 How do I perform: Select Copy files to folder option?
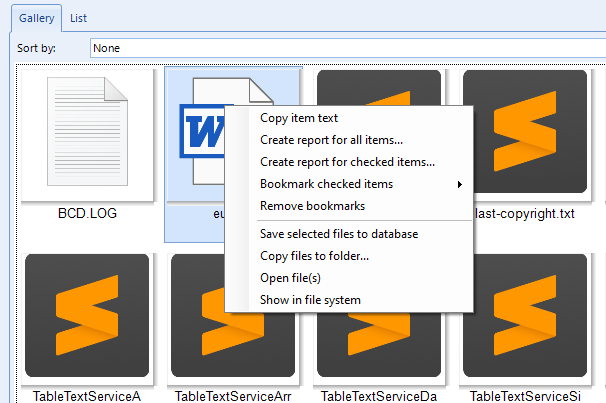(314, 256)
